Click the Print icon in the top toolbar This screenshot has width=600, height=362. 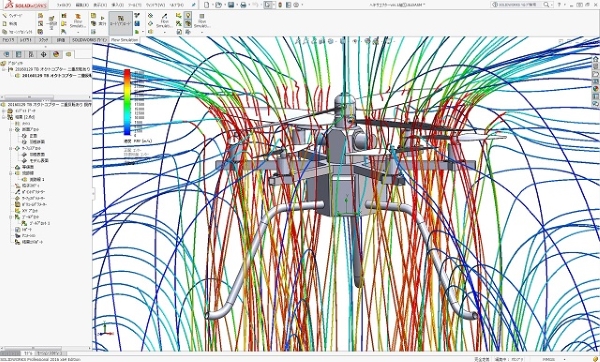pyautogui.click(x=243, y=5)
